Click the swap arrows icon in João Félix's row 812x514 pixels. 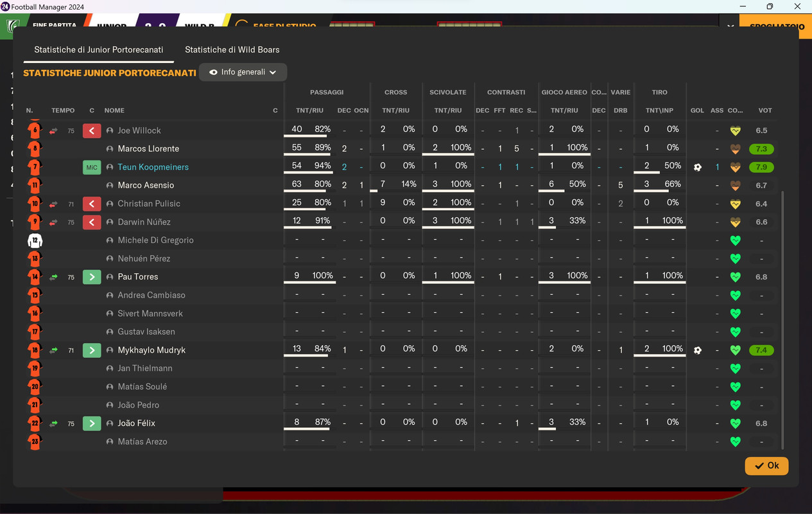coord(53,423)
